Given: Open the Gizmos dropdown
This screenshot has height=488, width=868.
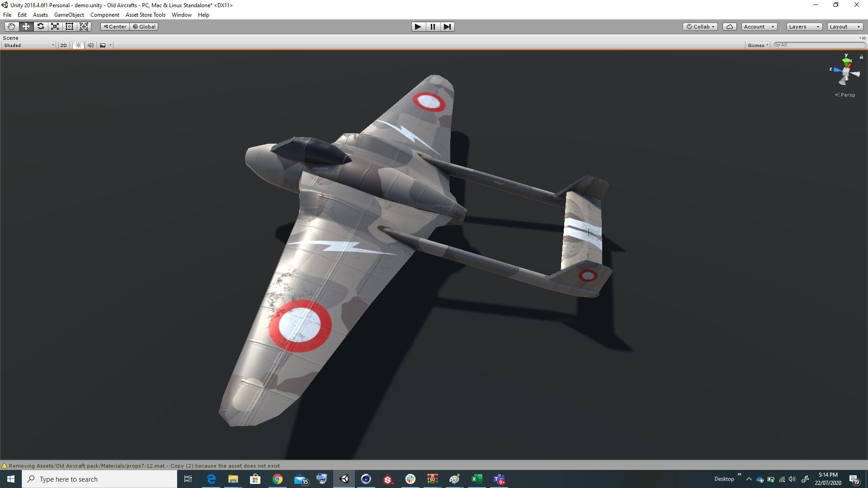Looking at the screenshot, I should pos(758,45).
